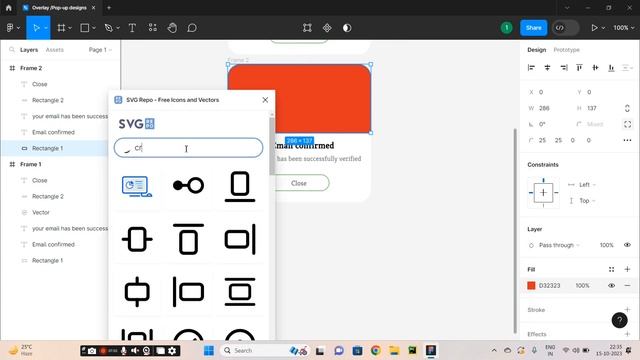Toggle D32323 fill visibility eye
The height and width of the screenshot is (360, 640).
pos(611,285)
